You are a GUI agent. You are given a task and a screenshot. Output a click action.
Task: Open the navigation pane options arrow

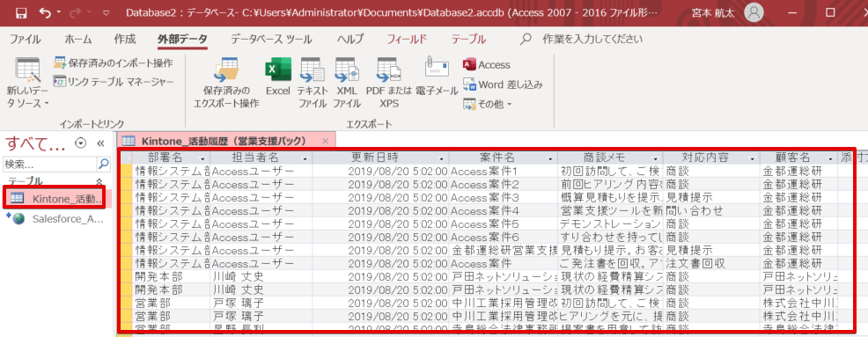(81, 143)
